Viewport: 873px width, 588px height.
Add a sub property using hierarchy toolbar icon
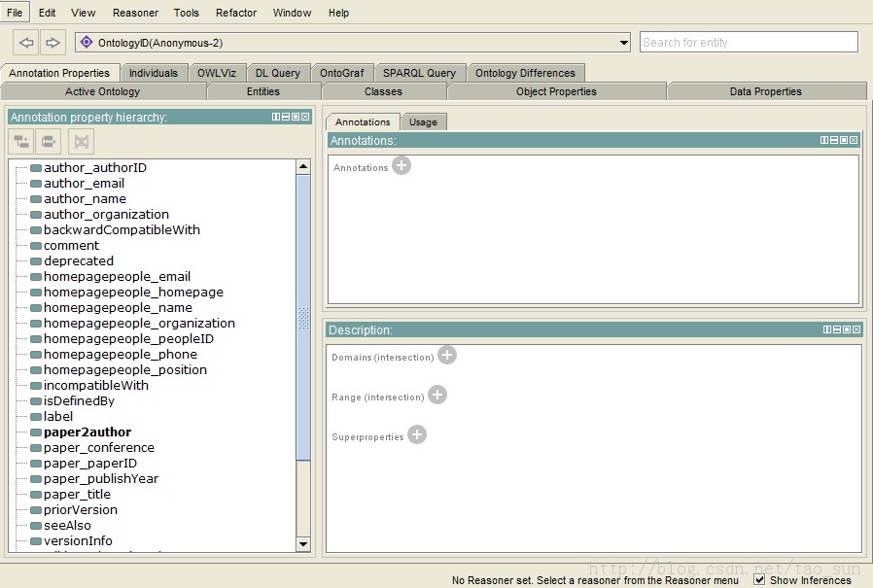[21, 142]
